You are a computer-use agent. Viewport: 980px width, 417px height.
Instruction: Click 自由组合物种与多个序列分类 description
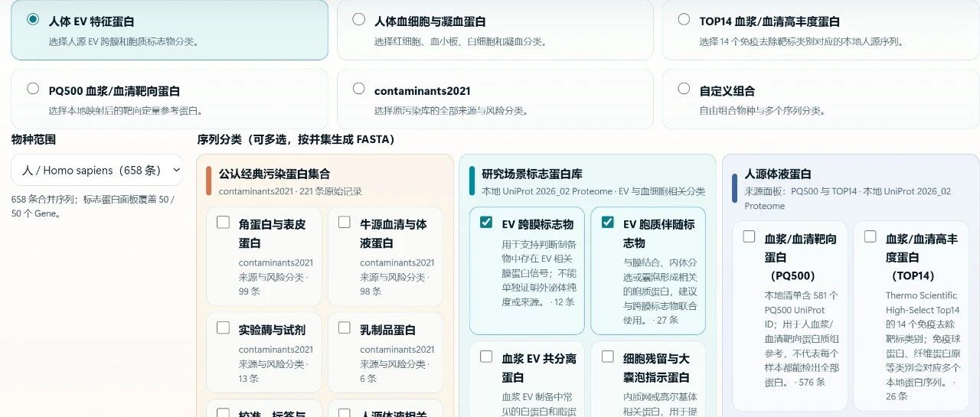[763, 110]
